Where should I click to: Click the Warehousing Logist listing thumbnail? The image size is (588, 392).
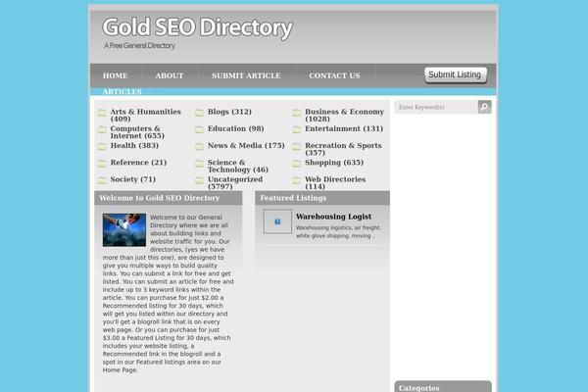click(x=277, y=221)
